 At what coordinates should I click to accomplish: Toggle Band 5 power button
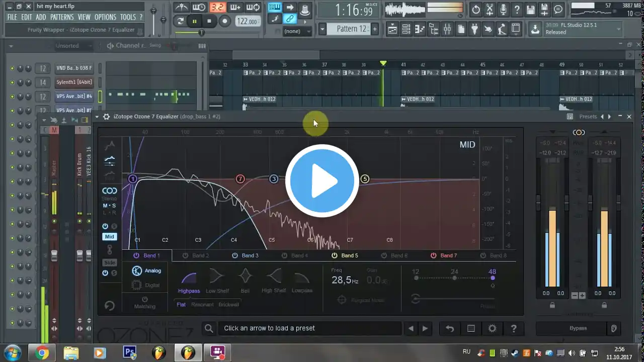click(334, 255)
